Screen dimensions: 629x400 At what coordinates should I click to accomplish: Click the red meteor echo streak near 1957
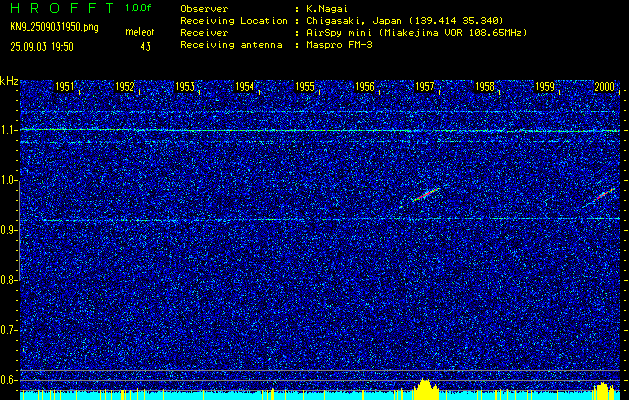[425, 195]
